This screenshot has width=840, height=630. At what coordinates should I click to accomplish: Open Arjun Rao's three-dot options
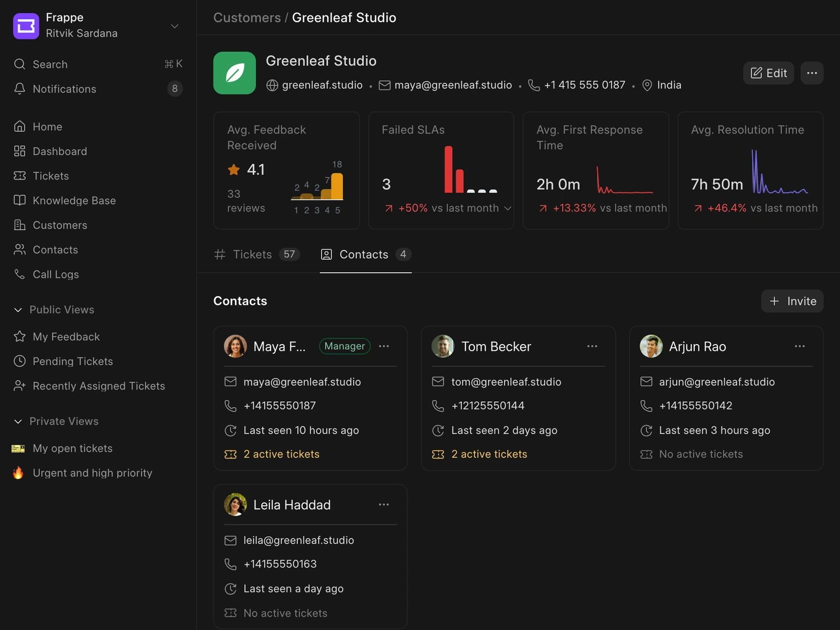point(800,346)
